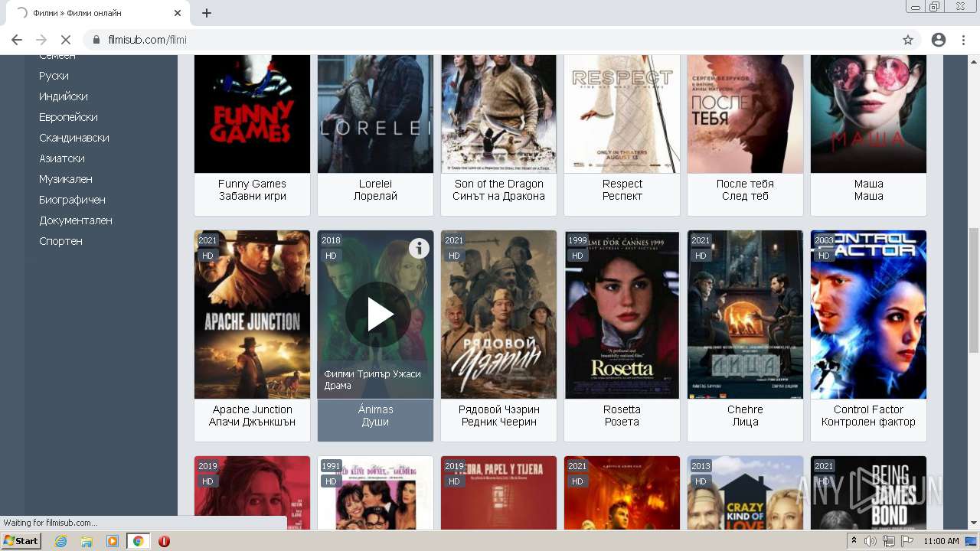Open the Lorelei poster image
The image size is (980, 551).
point(375,114)
